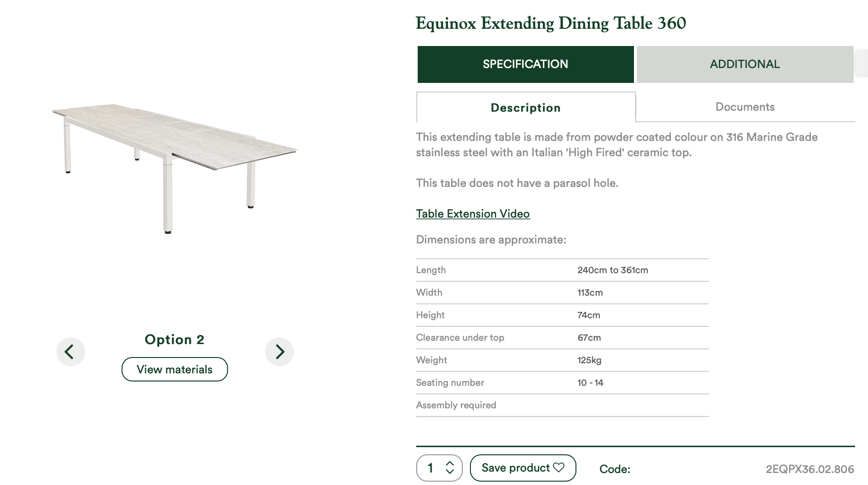Advance to next option with right arrow
The height and width of the screenshot is (485, 868).
[279, 352]
